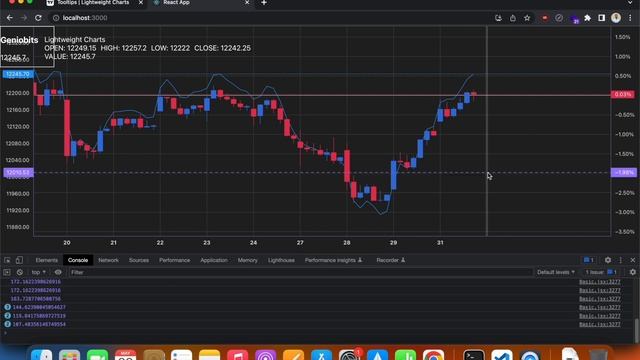Open the Default levels dropdown
Image resolution: width=640 pixels, height=360 pixels.
click(x=556, y=272)
